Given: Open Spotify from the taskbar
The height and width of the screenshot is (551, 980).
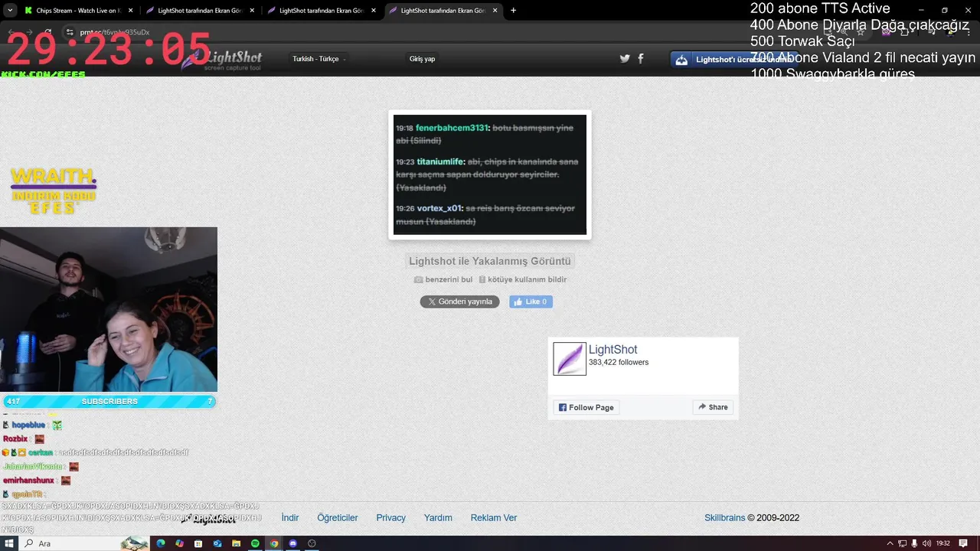Looking at the screenshot, I should [x=255, y=543].
